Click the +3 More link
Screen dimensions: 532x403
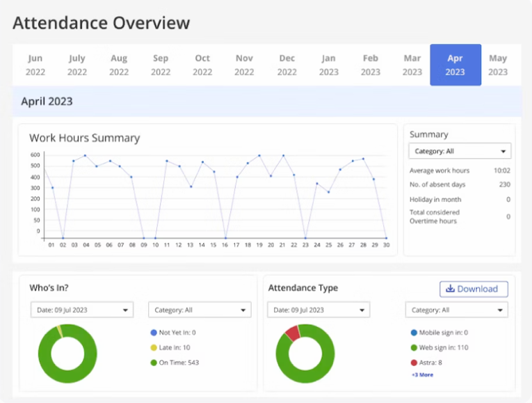(x=421, y=374)
